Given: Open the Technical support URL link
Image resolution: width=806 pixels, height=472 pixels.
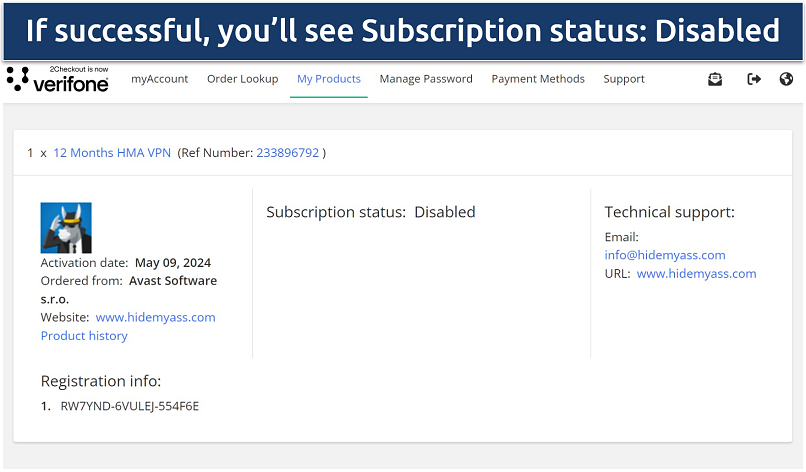Looking at the screenshot, I should point(696,273).
